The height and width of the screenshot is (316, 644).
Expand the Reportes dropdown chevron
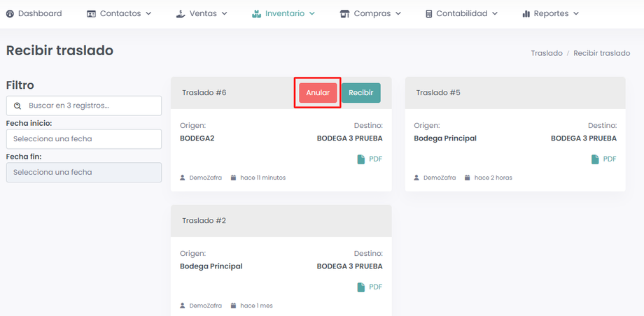[576, 14]
